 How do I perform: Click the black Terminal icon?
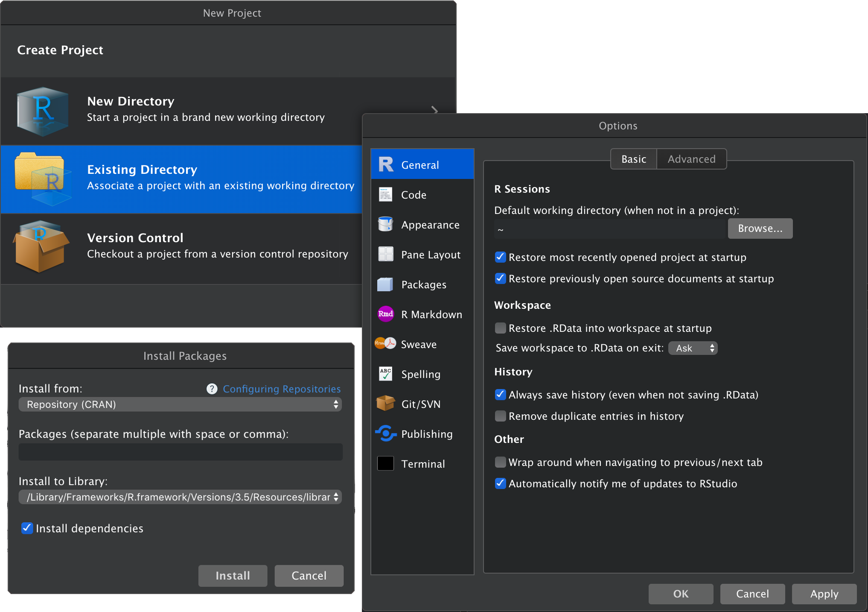coord(386,463)
